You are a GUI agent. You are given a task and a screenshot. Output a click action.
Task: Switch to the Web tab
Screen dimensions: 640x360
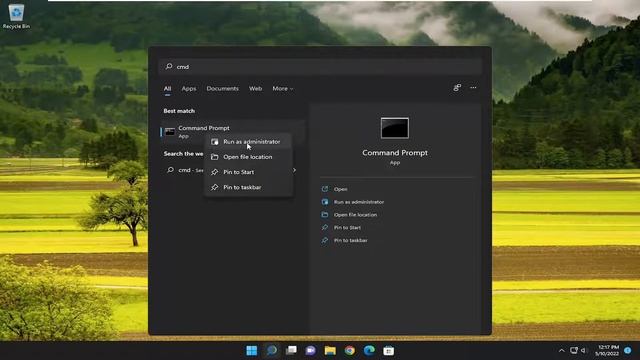[256, 89]
